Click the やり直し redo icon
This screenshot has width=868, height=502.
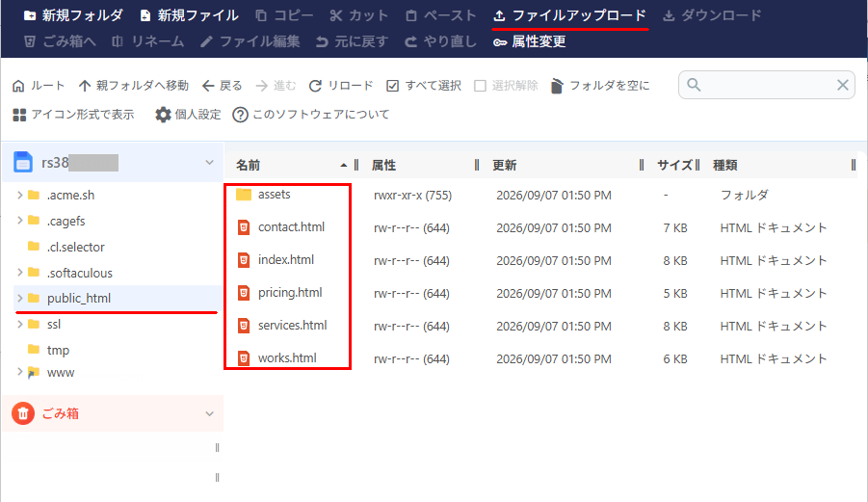(x=410, y=41)
